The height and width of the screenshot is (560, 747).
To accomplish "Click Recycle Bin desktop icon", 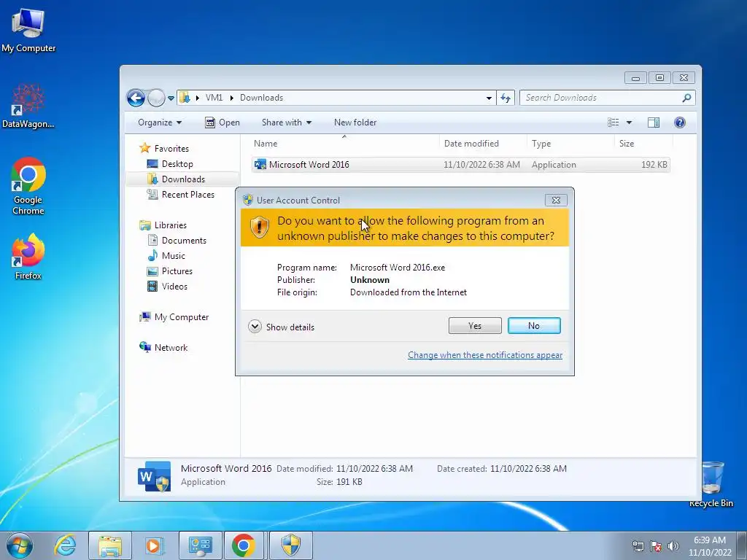I will [x=711, y=483].
